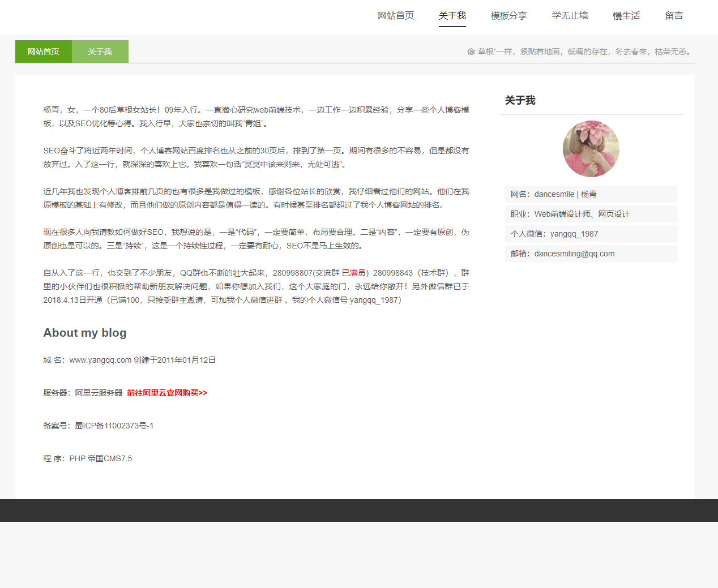Viewport: 718px width, 588px height.
Task: Click the sidebar 关于我 heading
Action: tap(519, 100)
